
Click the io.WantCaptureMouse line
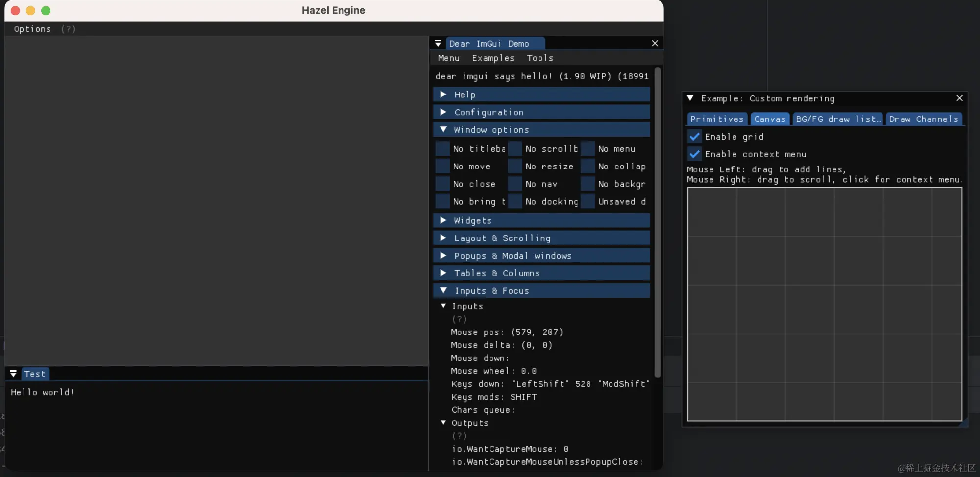pyautogui.click(x=510, y=449)
